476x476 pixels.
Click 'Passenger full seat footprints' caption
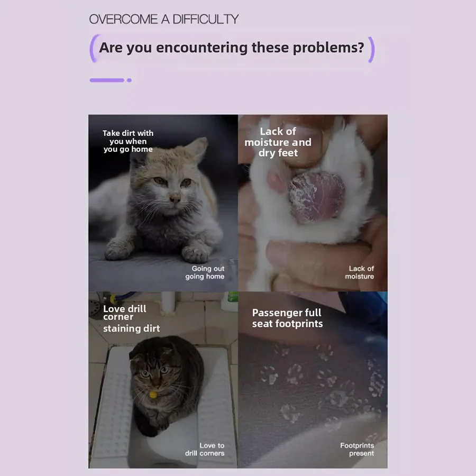pyautogui.click(x=287, y=318)
